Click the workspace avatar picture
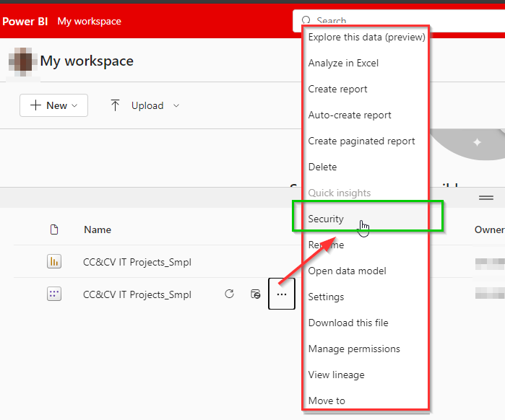 (x=22, y=61)
